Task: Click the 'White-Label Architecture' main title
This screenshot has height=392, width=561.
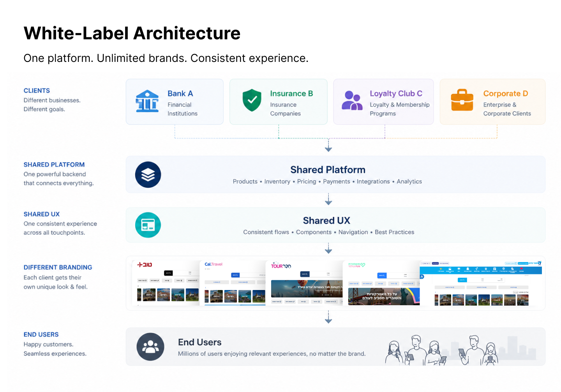Action: point(132,33)
